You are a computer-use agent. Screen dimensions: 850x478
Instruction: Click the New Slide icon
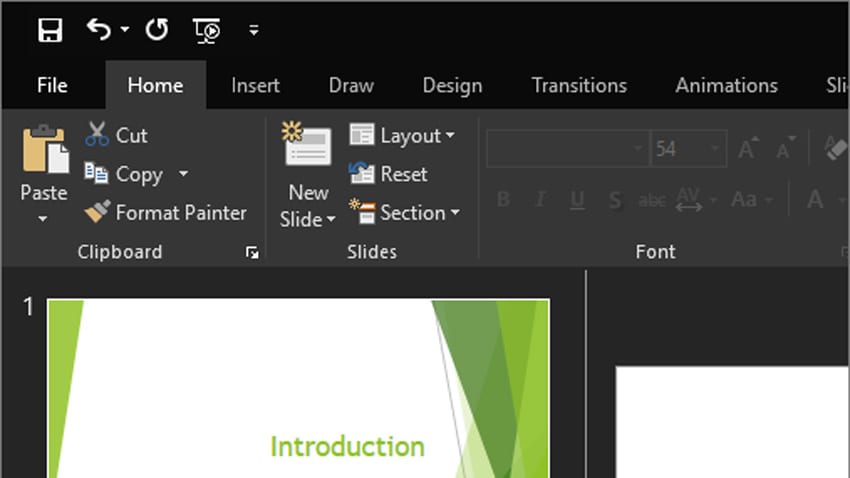pos(307,144)
